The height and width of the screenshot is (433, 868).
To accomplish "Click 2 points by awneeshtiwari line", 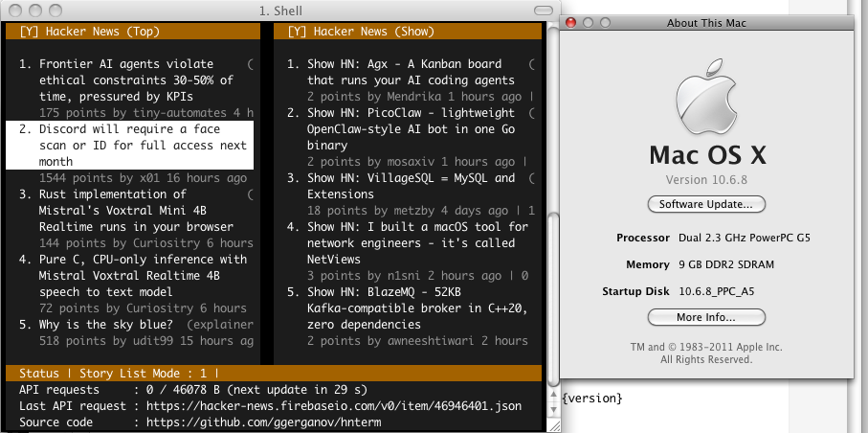I will 418,341.
